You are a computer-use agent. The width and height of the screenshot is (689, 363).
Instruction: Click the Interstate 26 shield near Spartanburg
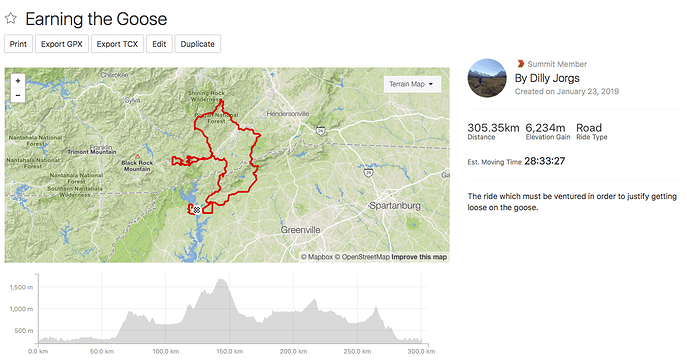coord(368,173)
